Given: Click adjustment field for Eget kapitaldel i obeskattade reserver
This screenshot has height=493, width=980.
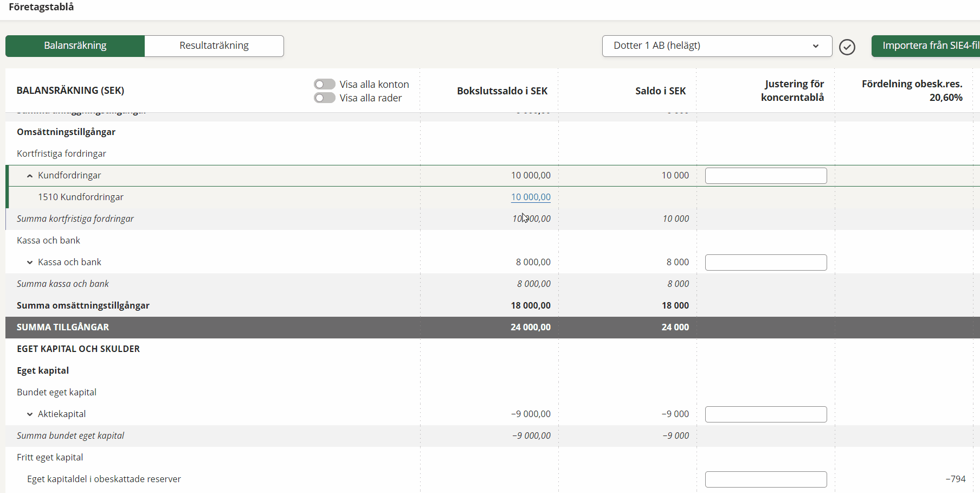Looking at the screenshot, I should (765, 479).
